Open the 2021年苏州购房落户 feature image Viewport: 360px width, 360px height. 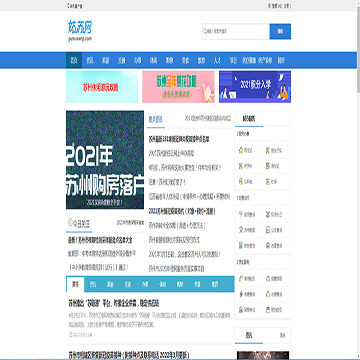105,160
